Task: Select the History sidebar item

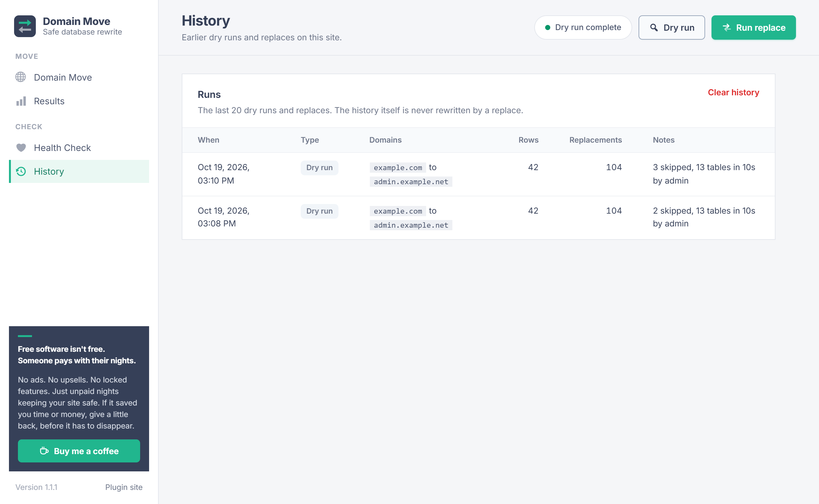Action: click(79, 171)
